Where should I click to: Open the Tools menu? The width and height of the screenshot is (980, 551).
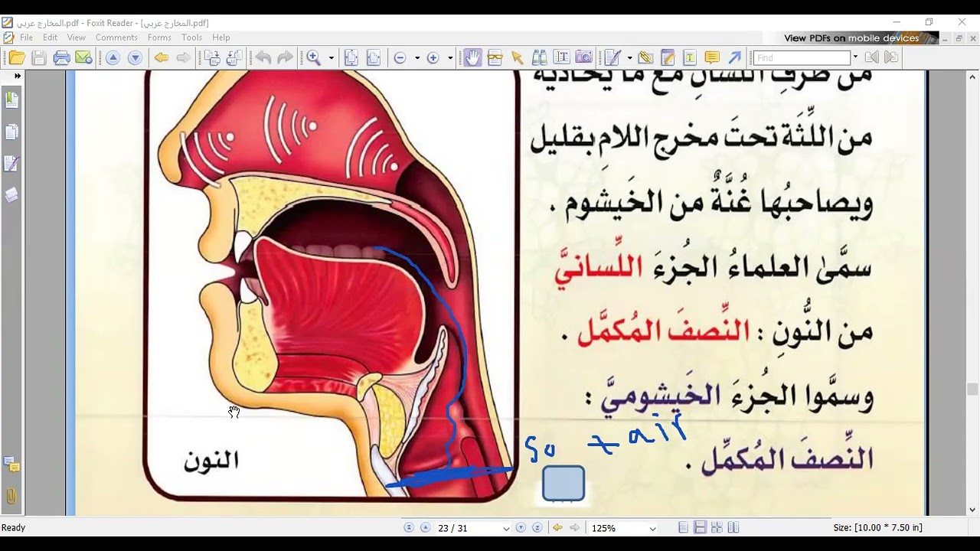tap(192, 37)
